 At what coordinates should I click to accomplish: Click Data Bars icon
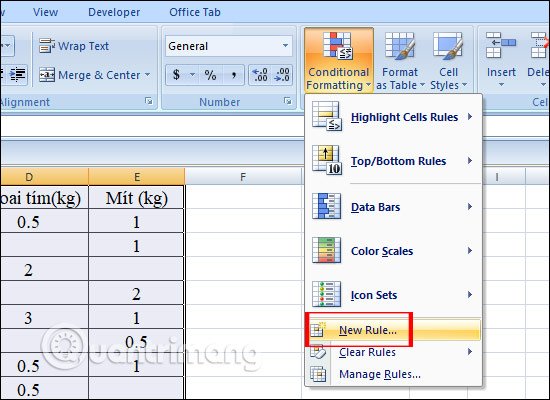coord(327,206)
